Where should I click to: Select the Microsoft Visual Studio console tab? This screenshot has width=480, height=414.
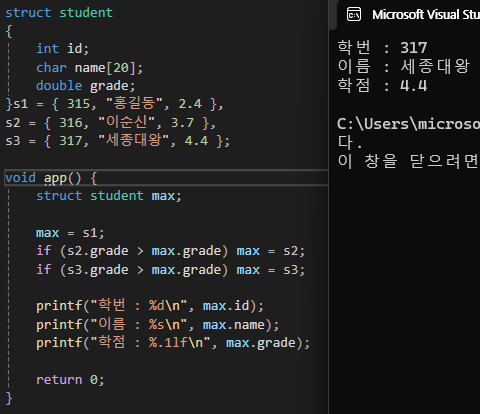[x=409, y=15]
